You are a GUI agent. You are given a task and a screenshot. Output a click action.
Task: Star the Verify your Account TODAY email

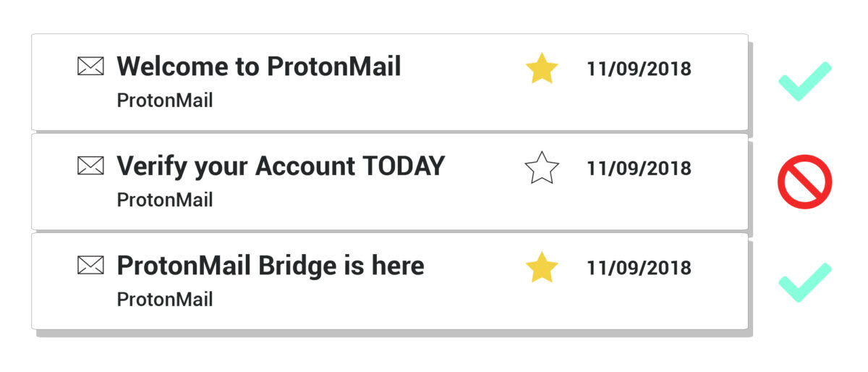[x=542, y=168]
